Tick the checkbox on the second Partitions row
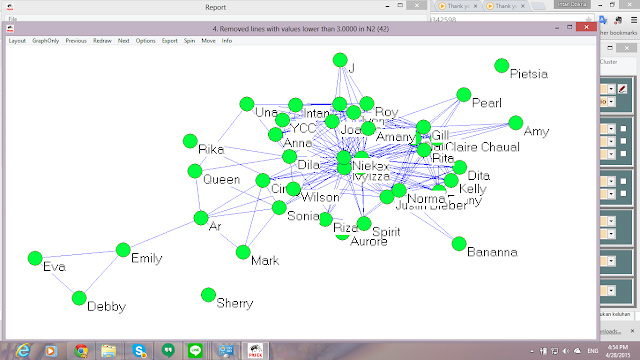The height and width of the screenshot is (360, 640). point(623,141)
